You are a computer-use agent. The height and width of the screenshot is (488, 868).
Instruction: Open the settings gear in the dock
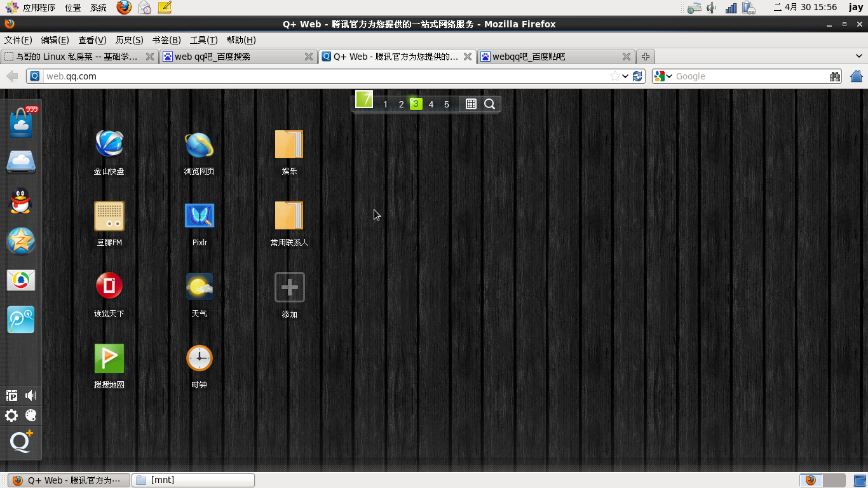click(11, 416)
